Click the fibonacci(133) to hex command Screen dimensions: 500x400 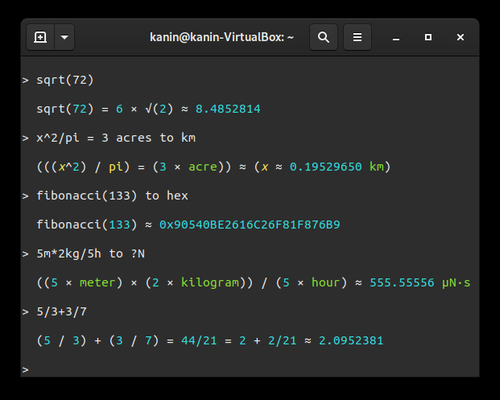[112, 196]
